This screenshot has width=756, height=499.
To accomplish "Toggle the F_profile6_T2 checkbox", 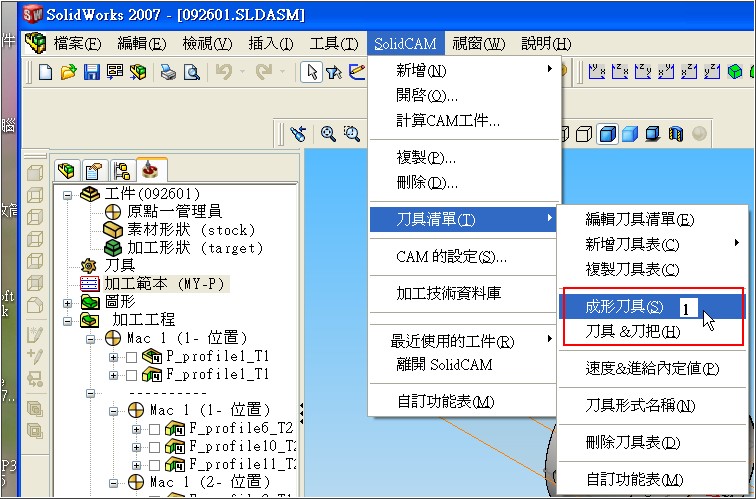I will (153, 429).
